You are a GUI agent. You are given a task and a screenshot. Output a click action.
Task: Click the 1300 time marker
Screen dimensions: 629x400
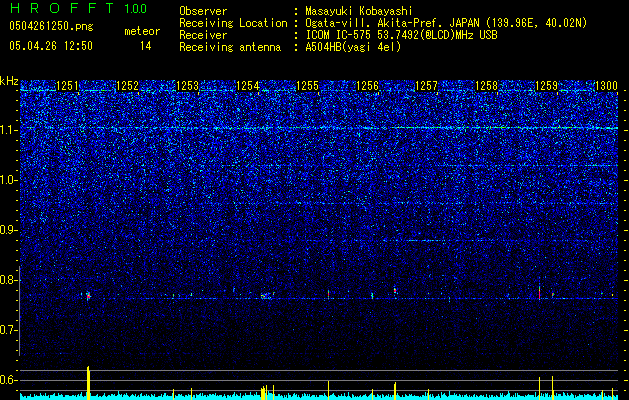(x=606, y=85)
